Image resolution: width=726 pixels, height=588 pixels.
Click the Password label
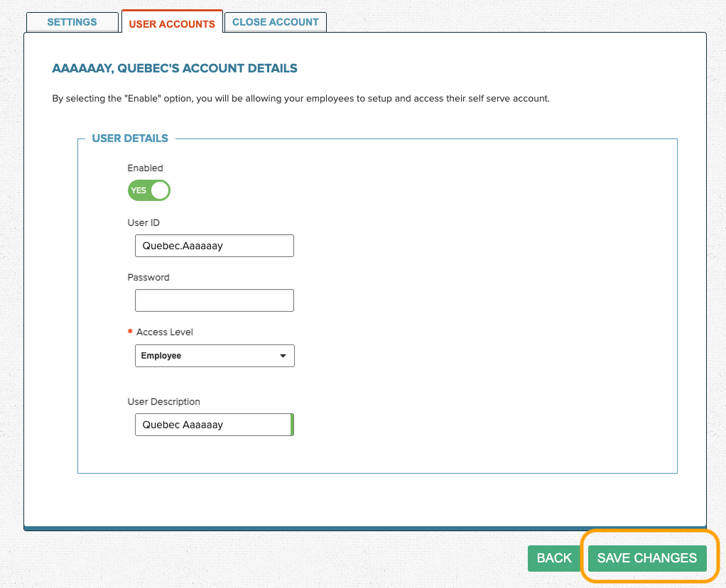pyautogui.click(x=148, y=278)
